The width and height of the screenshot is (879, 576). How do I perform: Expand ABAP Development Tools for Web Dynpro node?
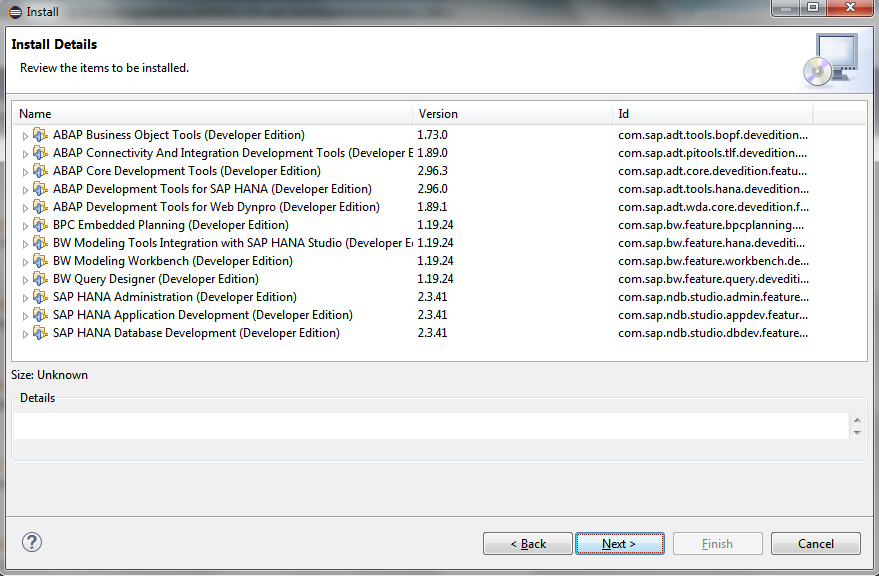click(x=25, y=208)
